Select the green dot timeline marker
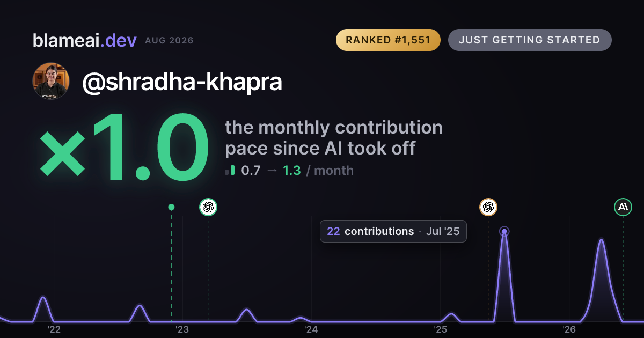Screen dimensions: 644x338 click(x=171, y=207)
